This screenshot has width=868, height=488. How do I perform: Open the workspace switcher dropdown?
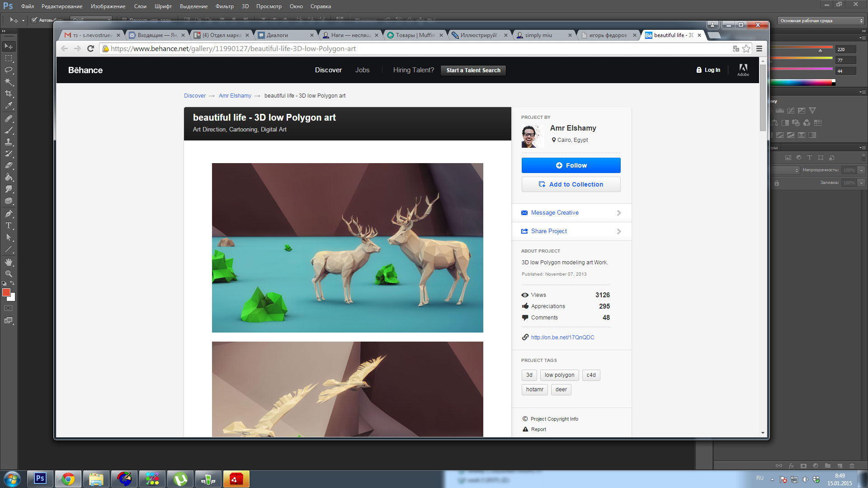click(x=821, y=21)
